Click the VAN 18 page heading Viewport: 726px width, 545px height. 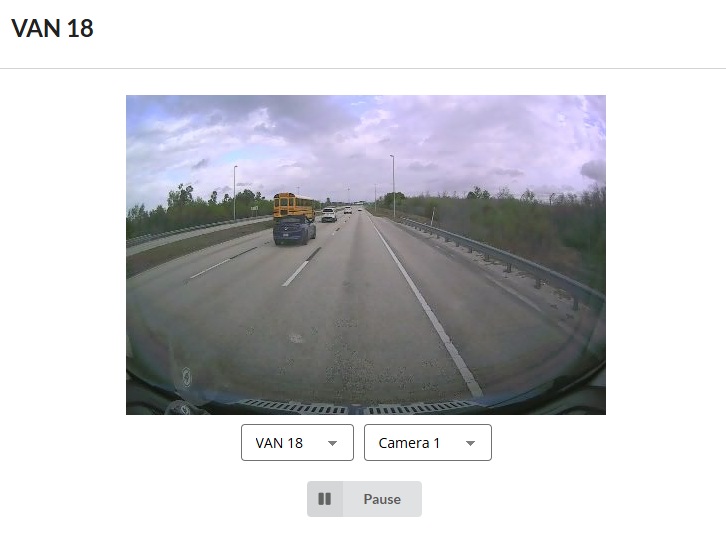52,28
